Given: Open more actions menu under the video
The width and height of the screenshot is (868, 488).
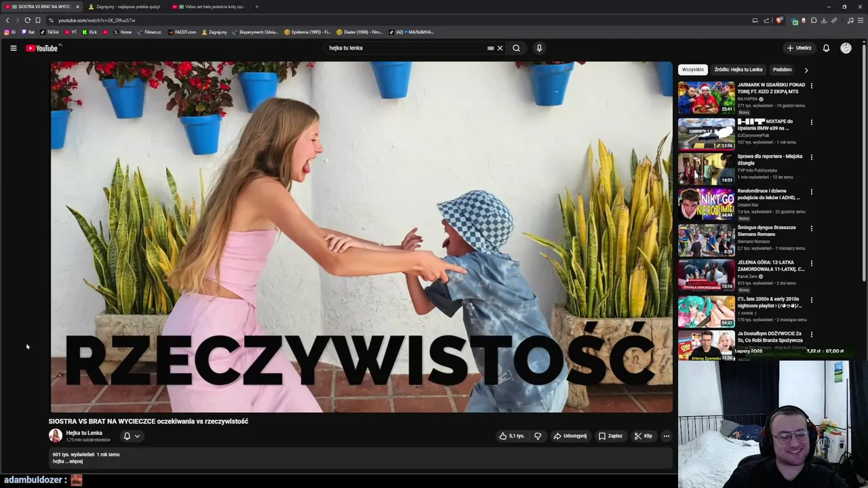Looking at the screenshot, I should point(667,436).
